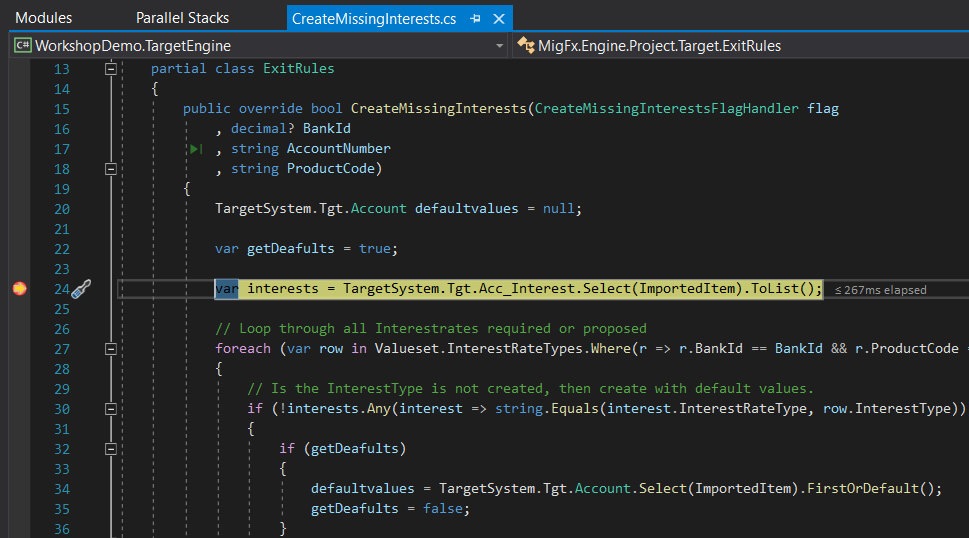The height and width of the screenshot is (538, 969).
Task: Click 'ToList()' call on line 24
Action: coord(784,288)
